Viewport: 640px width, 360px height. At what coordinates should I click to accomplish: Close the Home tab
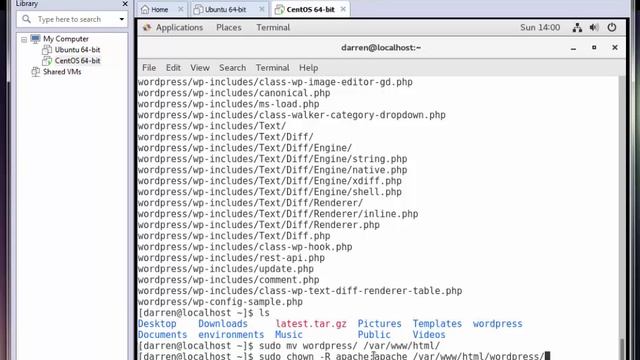coord(180,9)
